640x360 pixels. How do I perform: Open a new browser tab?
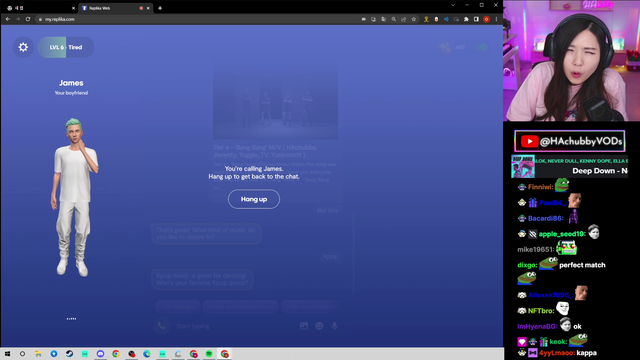click(x=160, y=8)
